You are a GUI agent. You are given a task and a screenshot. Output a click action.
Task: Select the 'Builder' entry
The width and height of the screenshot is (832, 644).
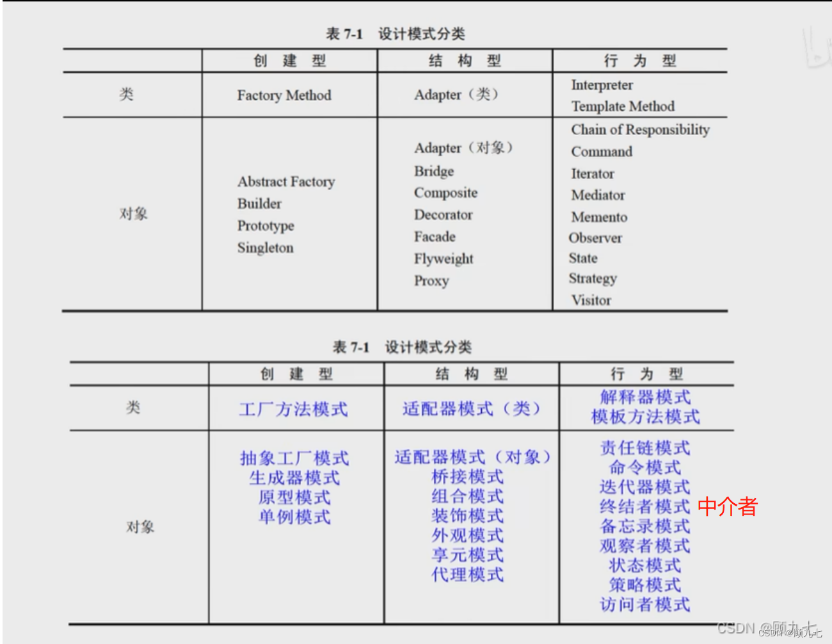(259, 204)
